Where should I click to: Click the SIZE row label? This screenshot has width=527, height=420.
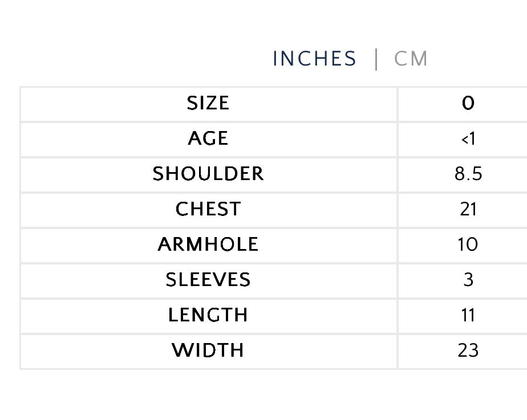pyautogui.click(x=208, y=103)
